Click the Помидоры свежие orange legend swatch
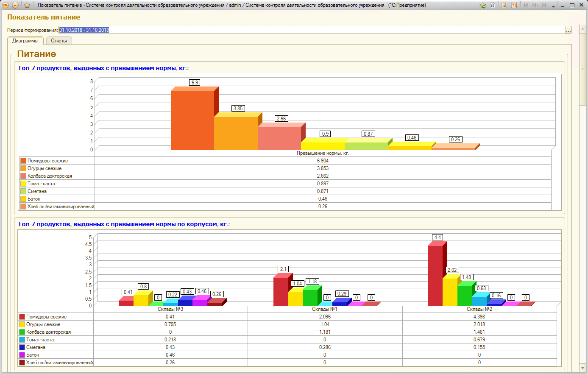The image size is (588, 374). [23, 161]
